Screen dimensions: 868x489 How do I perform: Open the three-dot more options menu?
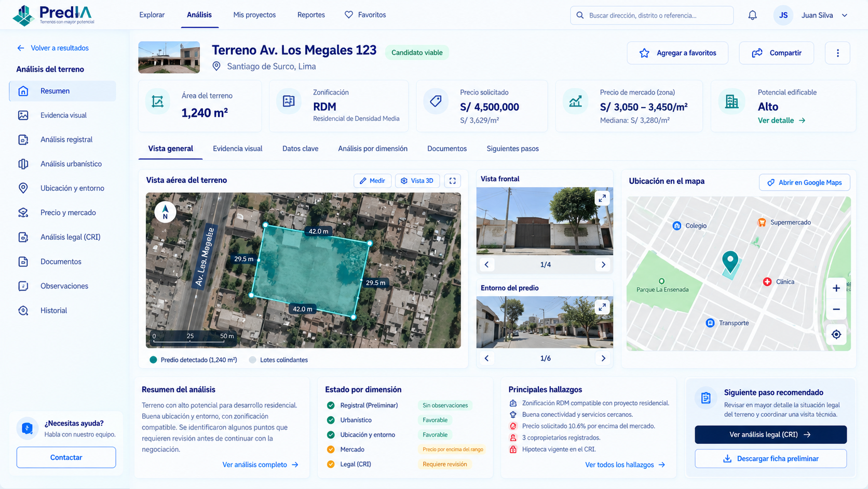click(837, 53)
